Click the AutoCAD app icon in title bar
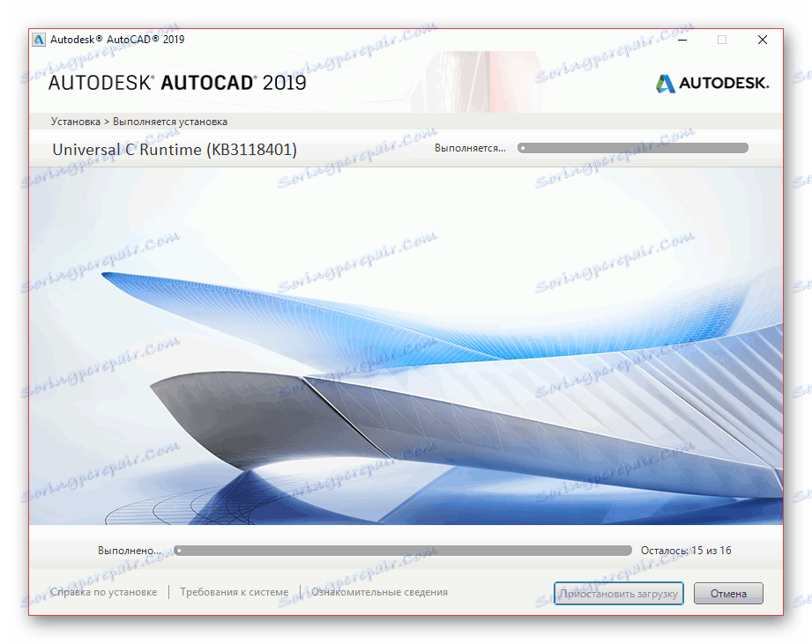 pyautogui.click(x=38, y=40)
